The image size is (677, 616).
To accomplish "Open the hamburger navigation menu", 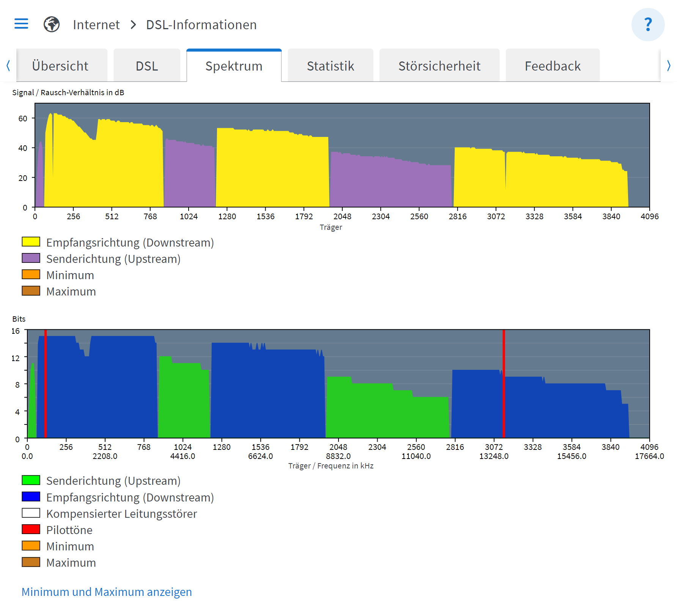I will click(x=21, y=24).
